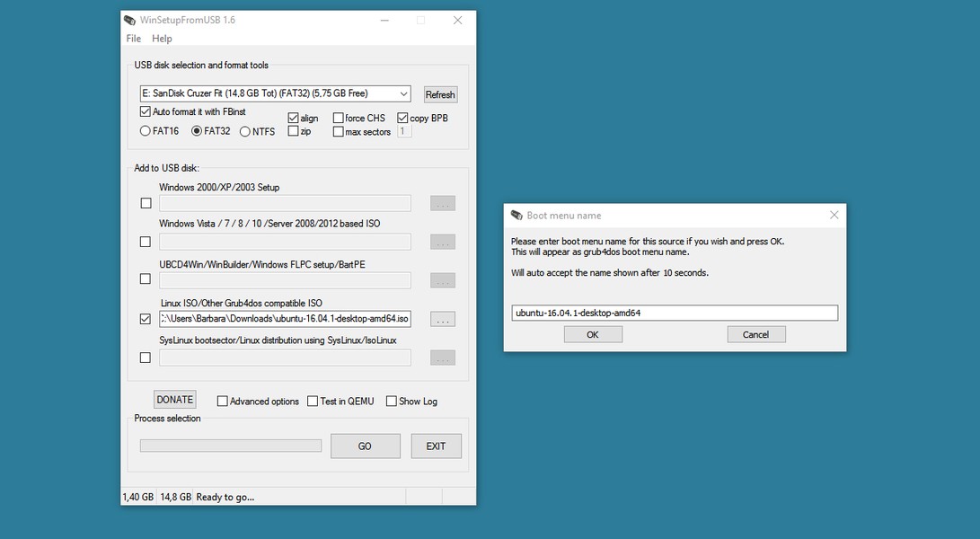Click browse button for UBCD4Win/WinBuilder row
The image size is (980, 539).
click(x=443, y=281)
